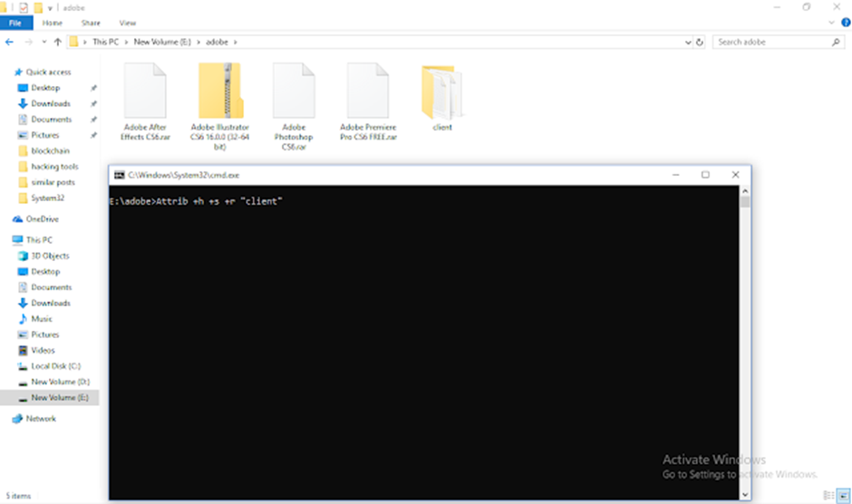This screenshot has width=852, height=504.
Task: Open the View ribbon tab
Action: pos(128,23)
